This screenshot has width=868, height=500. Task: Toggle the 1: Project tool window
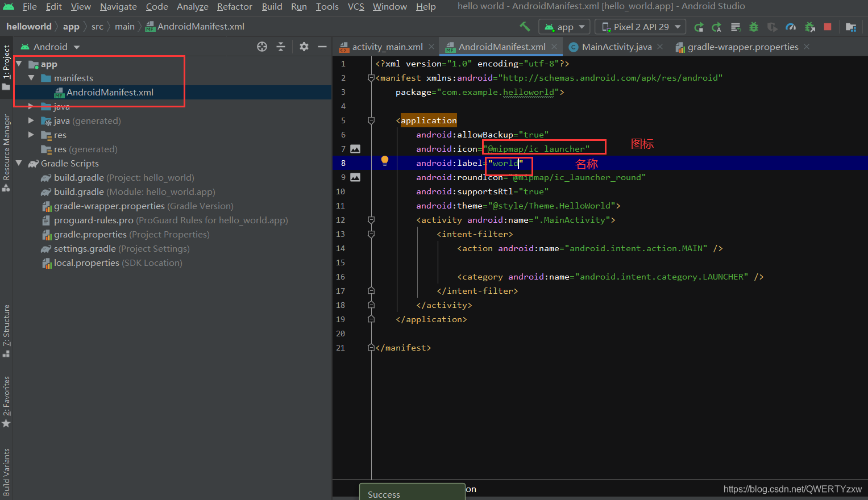[x=6, y=67]
